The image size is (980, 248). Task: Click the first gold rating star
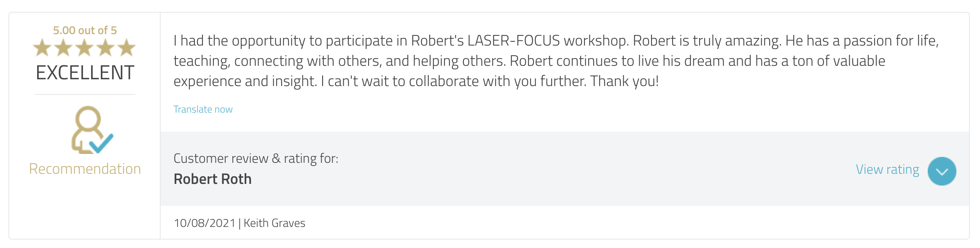tap(42, 48)
